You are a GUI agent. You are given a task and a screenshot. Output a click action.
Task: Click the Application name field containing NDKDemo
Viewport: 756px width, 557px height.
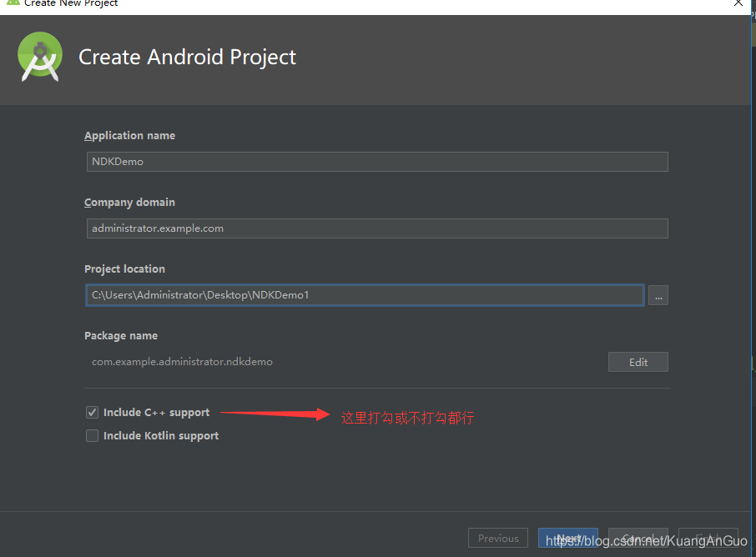pyautogui.click(x=377, y=162)
